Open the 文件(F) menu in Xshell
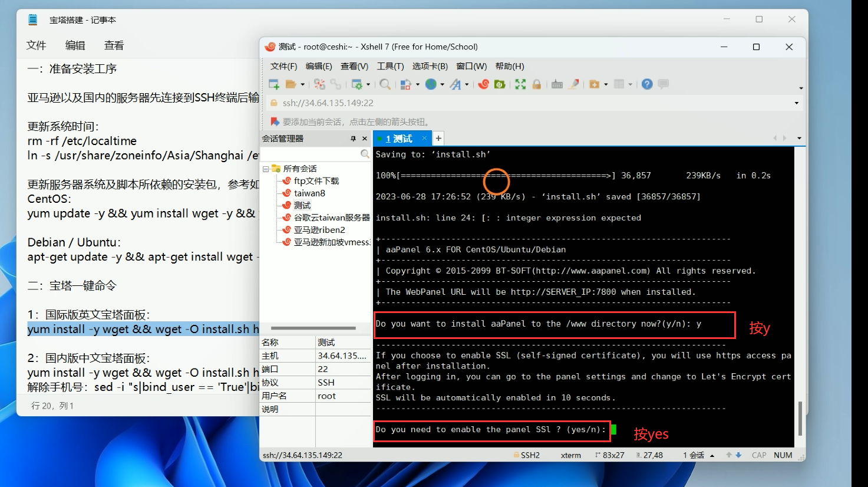 tap(283, 66)
